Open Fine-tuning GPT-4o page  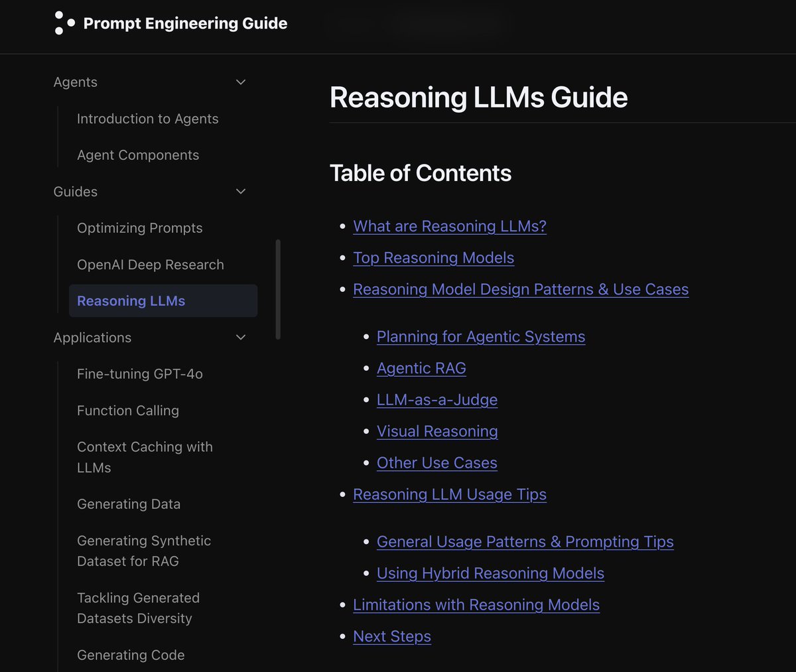click(x=140, y=374)
